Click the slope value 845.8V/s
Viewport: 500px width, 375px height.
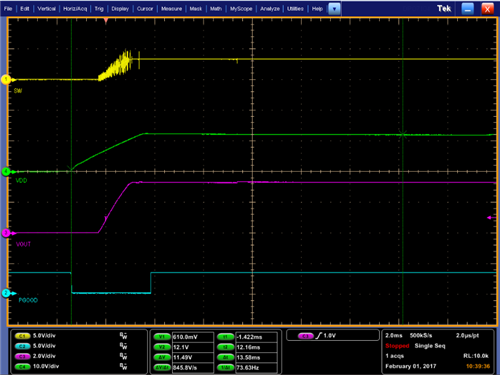coord(185,368)
